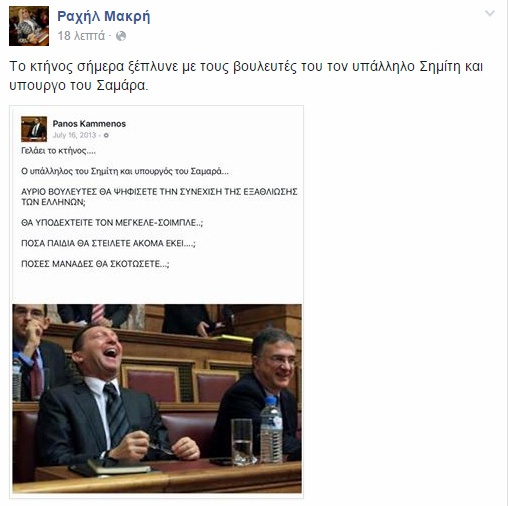
Task: Click the Panos Kammenos avatar thumbnail
Action: [x=34, y=129]
